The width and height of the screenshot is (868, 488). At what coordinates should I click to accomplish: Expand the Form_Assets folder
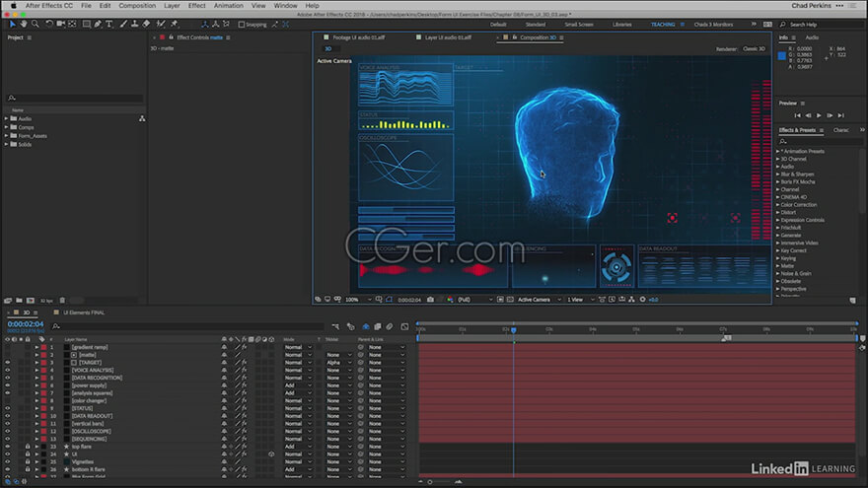(7, 136)
